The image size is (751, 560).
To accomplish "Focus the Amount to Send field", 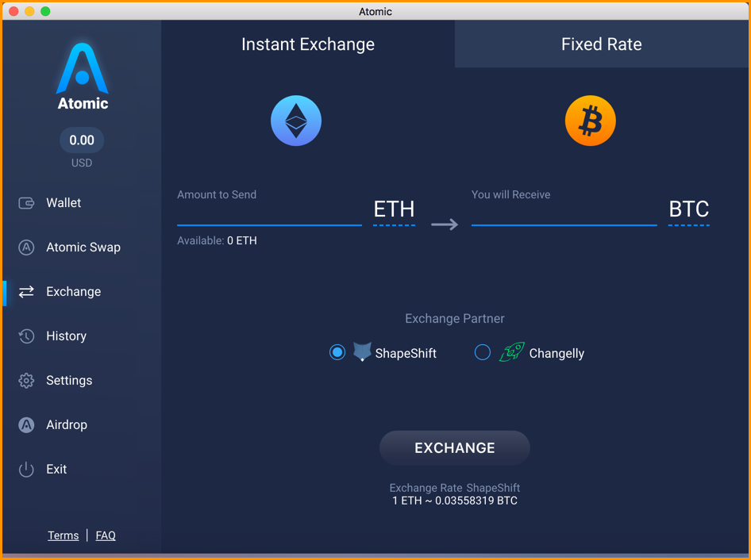I will pos(269,213).
